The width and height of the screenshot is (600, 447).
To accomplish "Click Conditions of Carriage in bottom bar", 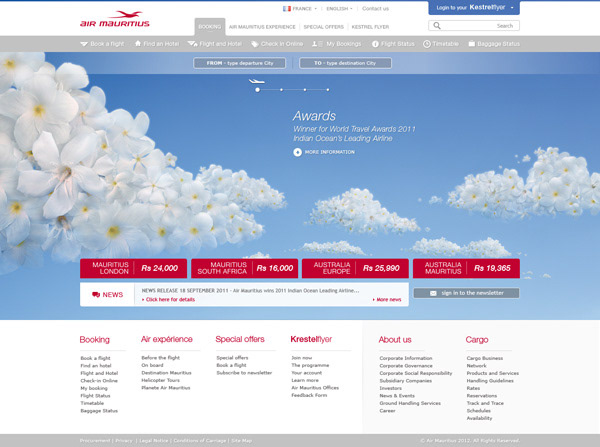I will pos(200,441).
